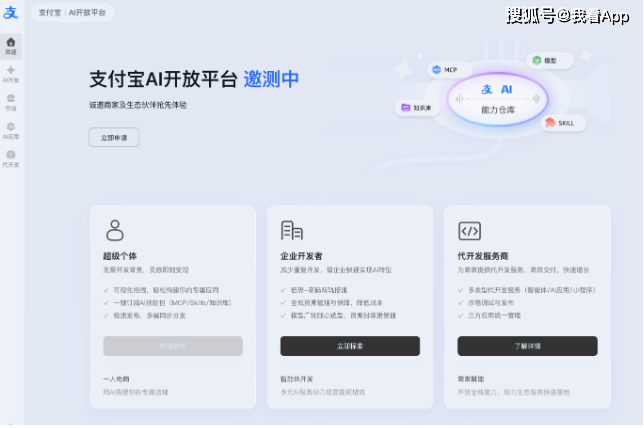Click the 能力仓库 central AI oval
The width and height of the screenshot is (644, 428).
pyautogui.click(x=497, y=99)
